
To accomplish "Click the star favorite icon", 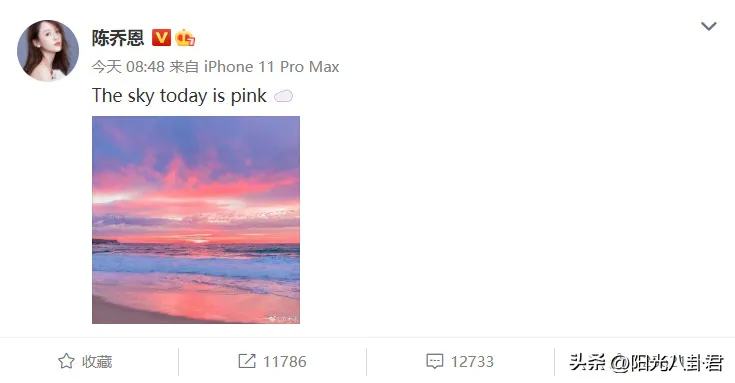I will 66,361.
